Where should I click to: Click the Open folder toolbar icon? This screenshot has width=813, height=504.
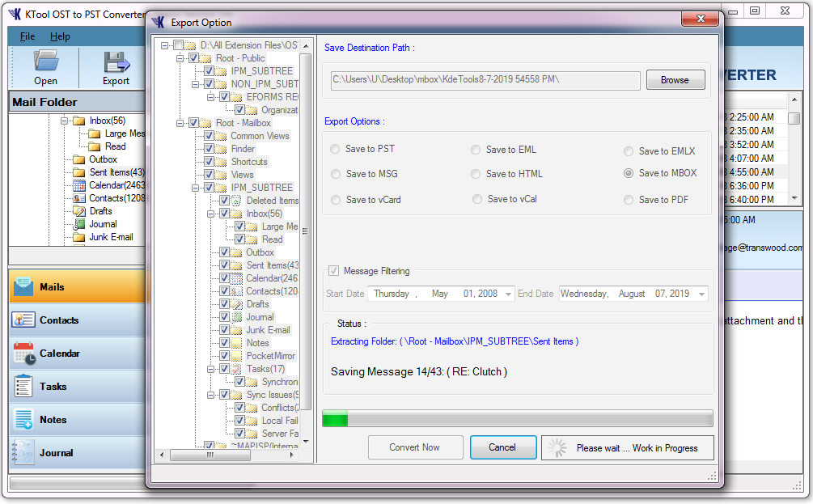click(x=45, y=61)
